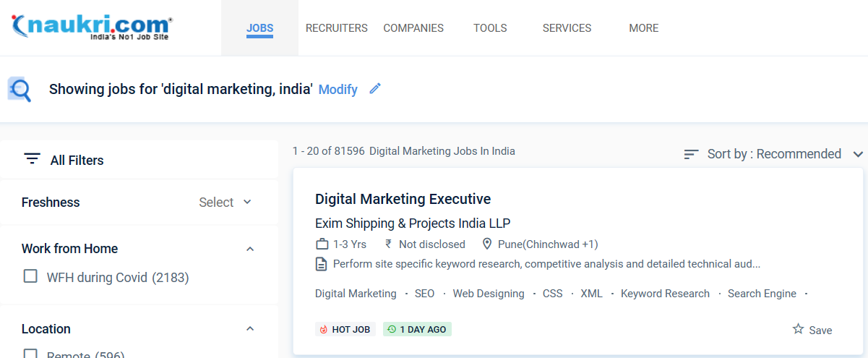
Task: Click the star Save icon
Action: 798,329
